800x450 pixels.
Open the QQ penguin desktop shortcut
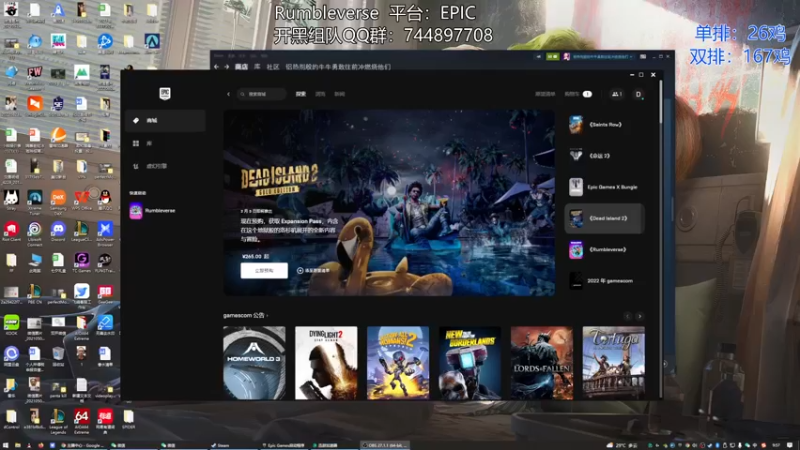point(105,200)
